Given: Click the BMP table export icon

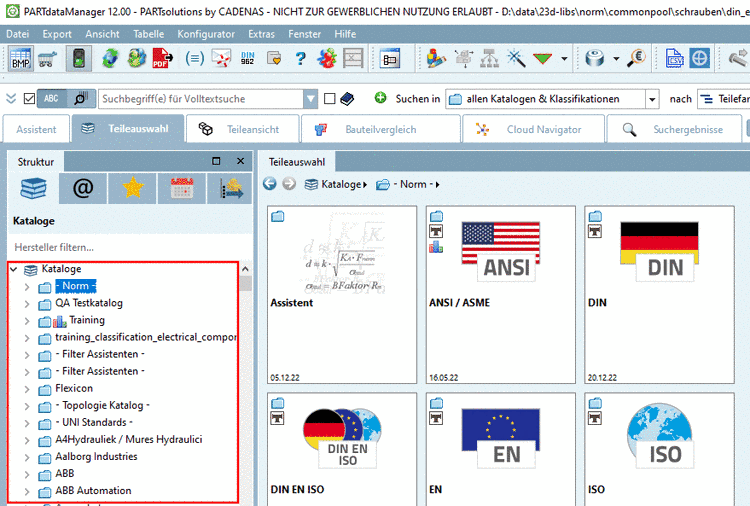Looking at the screenshot, I should pyautogui.click(x=21, y=59).
